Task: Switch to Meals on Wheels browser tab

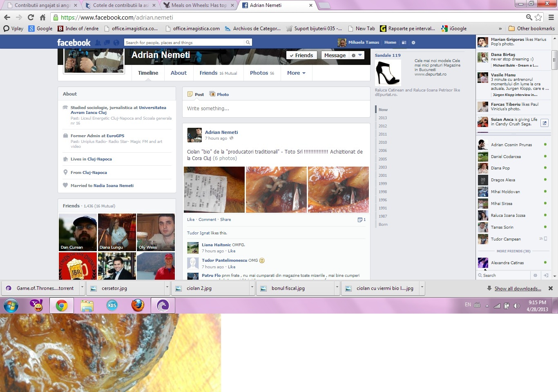Action: [198, 5]
